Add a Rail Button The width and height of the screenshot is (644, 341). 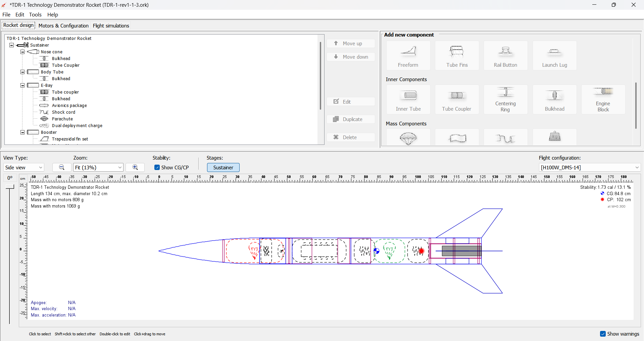[x=505, y=55]
